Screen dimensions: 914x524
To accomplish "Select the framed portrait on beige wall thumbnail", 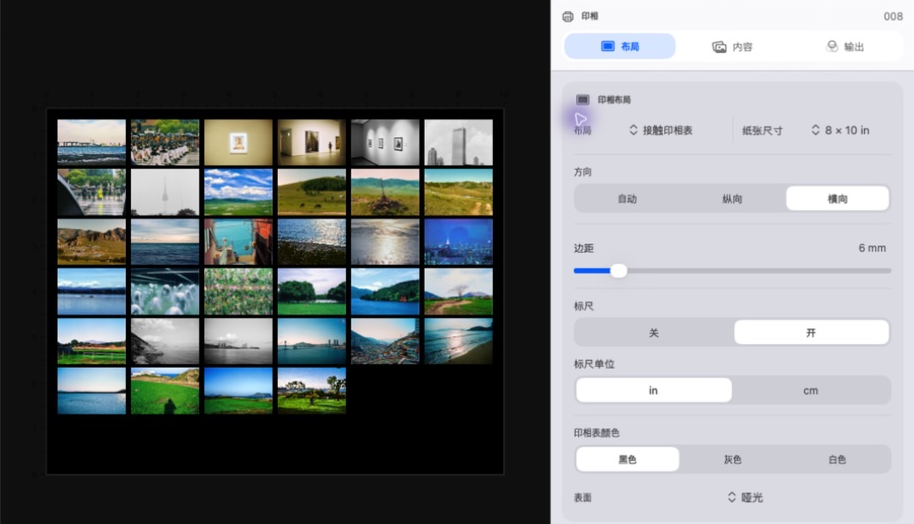I will pos(238,142).
